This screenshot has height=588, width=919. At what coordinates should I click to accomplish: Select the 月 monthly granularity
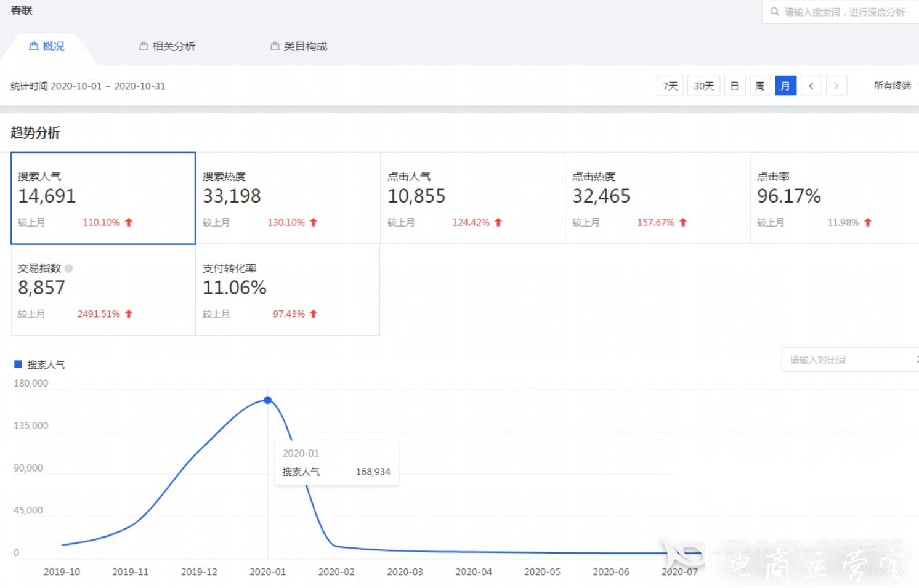tap(785, 86)
